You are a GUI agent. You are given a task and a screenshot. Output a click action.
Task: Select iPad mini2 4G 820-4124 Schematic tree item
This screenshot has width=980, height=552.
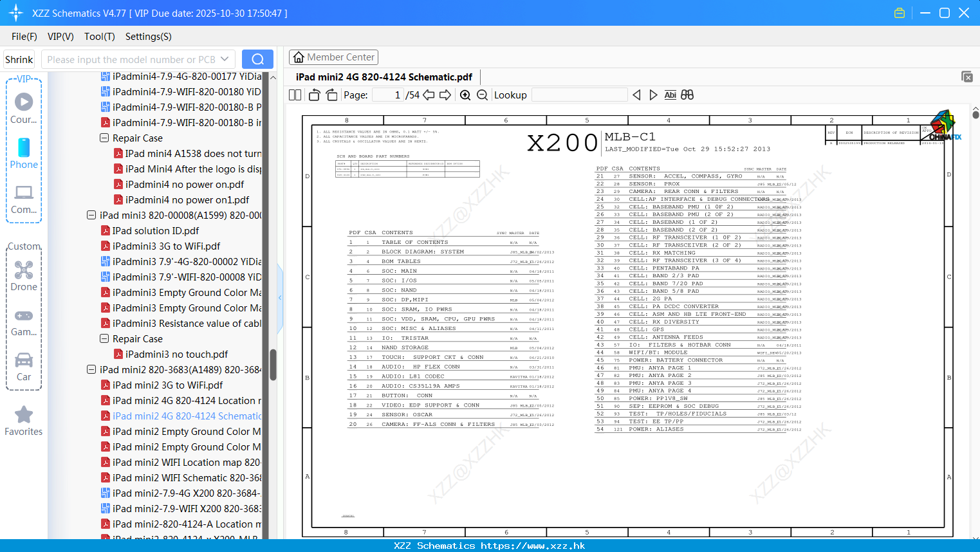coord(181,416)
